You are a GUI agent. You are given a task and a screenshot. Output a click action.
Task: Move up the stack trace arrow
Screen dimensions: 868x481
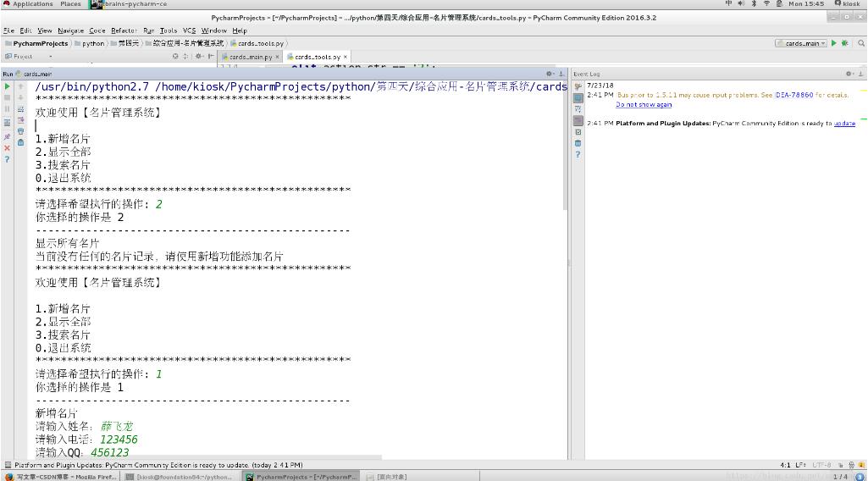click(20, 86)
